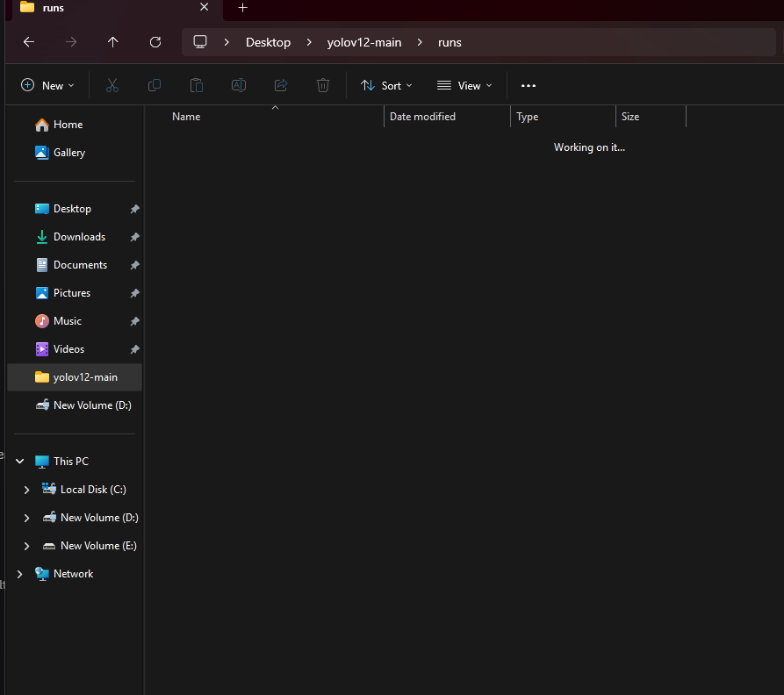Open Downloads in the sidebar
The height and width of the screenshot is (695, 784).
(x=75, y=236)
